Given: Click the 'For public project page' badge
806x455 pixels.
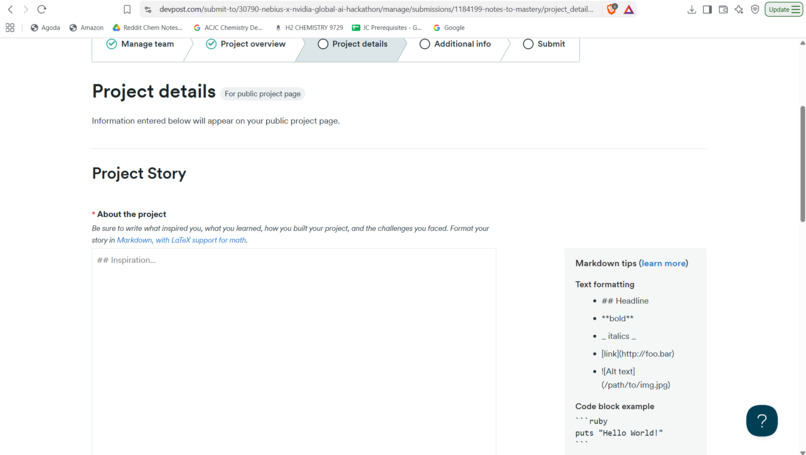Looking at the screenshot, I should click(263, 94).
